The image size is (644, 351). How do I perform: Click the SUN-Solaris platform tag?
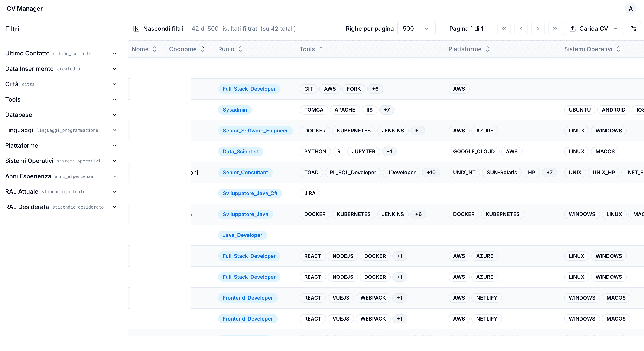pos(502,172)
